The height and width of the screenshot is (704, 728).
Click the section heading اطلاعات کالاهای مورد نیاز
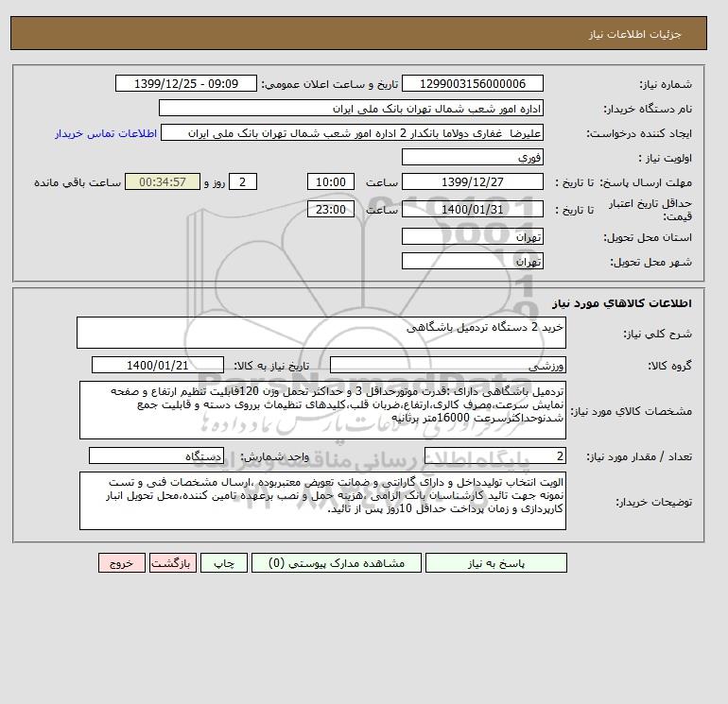pos(622,303)
